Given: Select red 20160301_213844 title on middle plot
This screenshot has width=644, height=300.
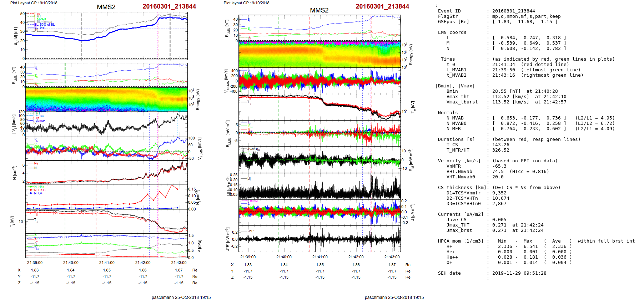Looking at the screenshot, I should tap(382, 6).
